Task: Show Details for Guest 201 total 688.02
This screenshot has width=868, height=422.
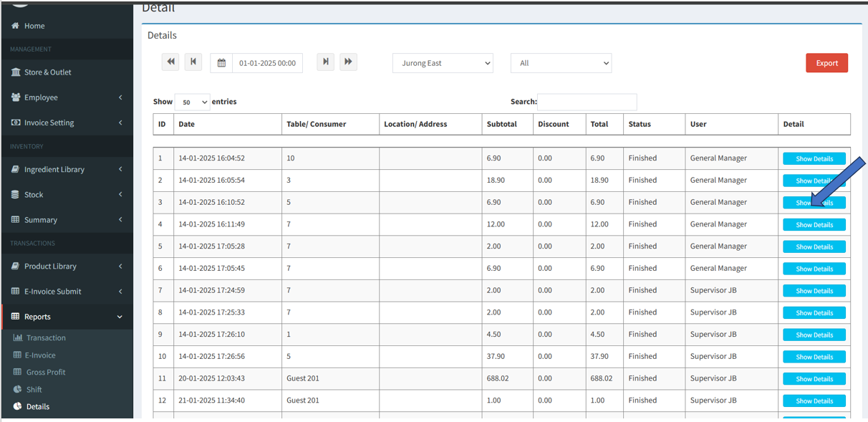Action: pyautogui.click(x=814, y=379)
